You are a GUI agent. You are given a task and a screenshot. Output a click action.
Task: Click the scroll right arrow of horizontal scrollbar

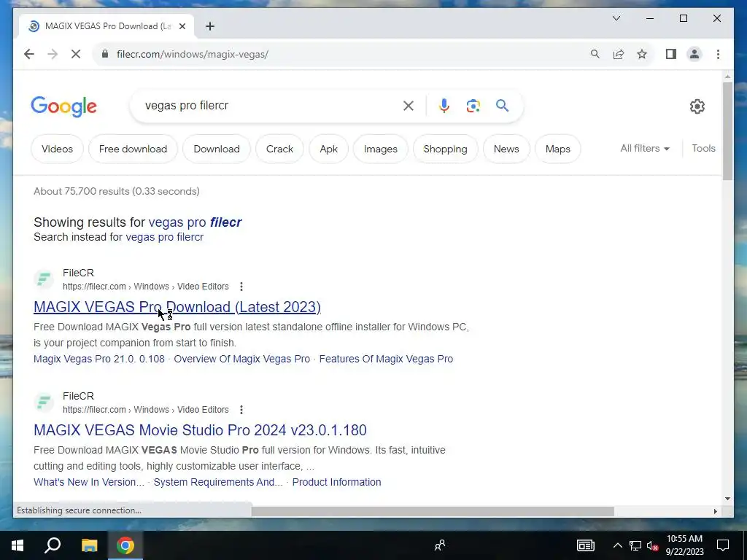(x=716, y=511)
